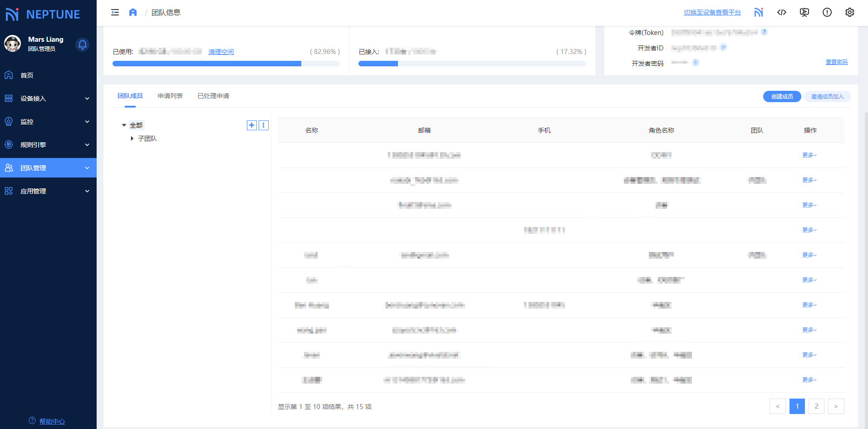The height and width of the screenshot is (429, 868).
Task: Click the 创建成员 button
Action: tap(782, 96)
